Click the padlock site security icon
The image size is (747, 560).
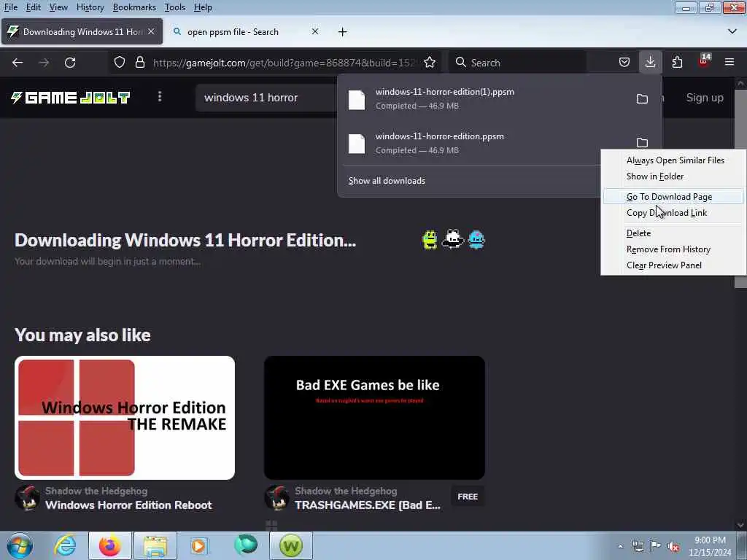(x=139, y=63)
